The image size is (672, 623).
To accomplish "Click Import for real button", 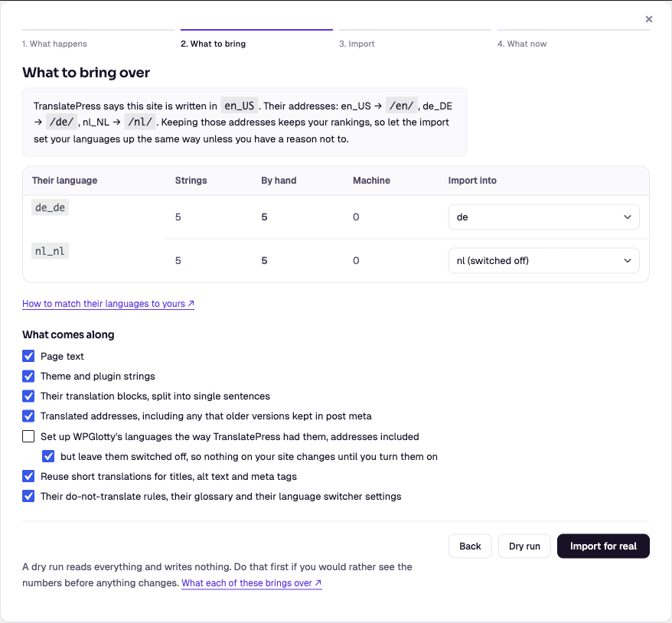I will (603, 546).
